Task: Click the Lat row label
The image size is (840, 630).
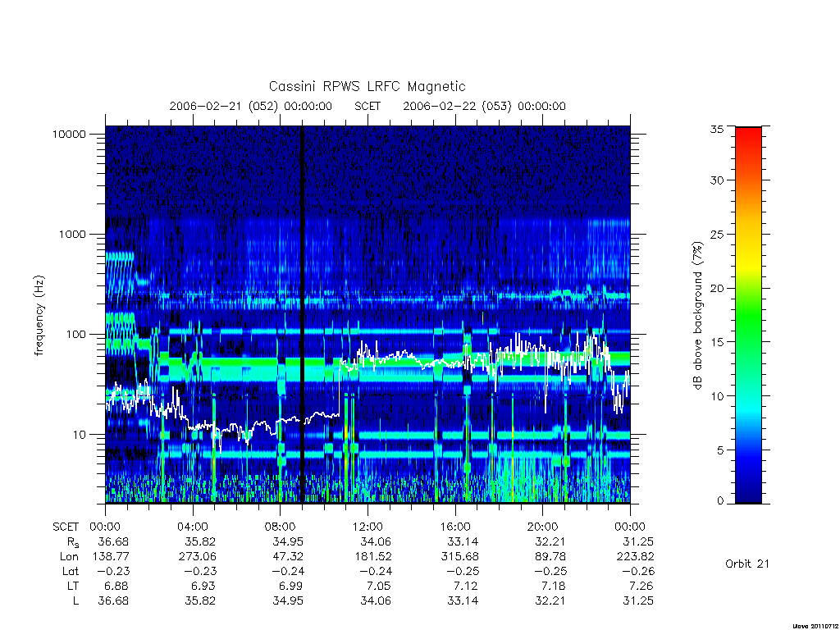Action: point(71,571)
